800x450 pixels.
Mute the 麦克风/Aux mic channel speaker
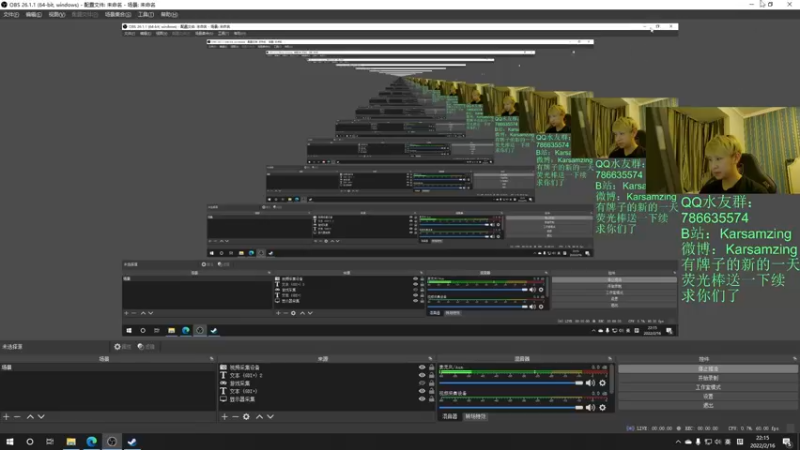[x=590, y=383]
